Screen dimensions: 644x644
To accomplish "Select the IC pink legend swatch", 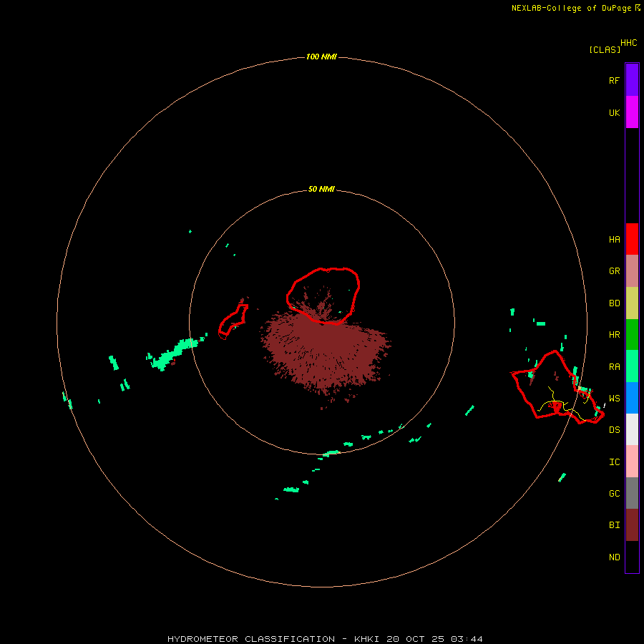I will [632, 462].
